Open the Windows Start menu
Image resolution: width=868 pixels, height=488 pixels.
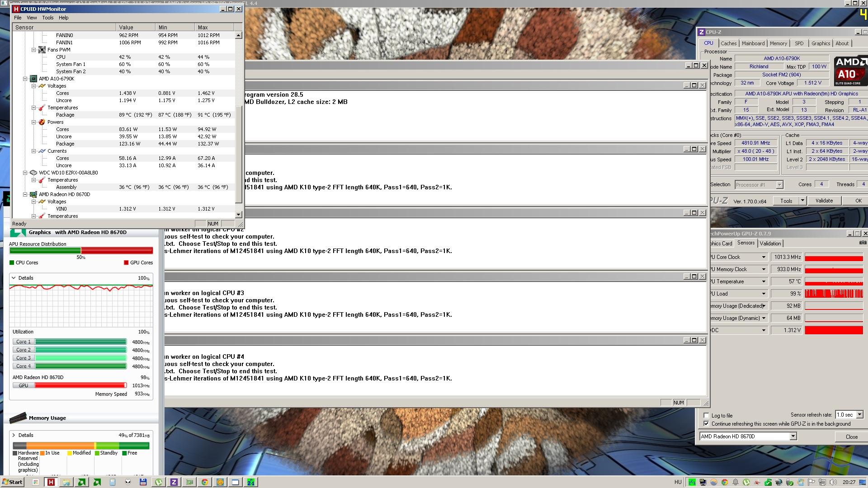12,482
